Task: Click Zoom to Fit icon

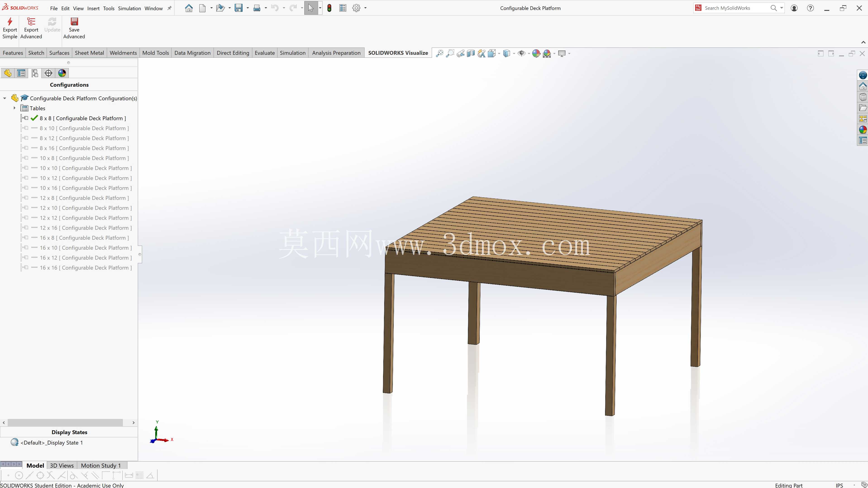Action: click(x=439, y=53)
